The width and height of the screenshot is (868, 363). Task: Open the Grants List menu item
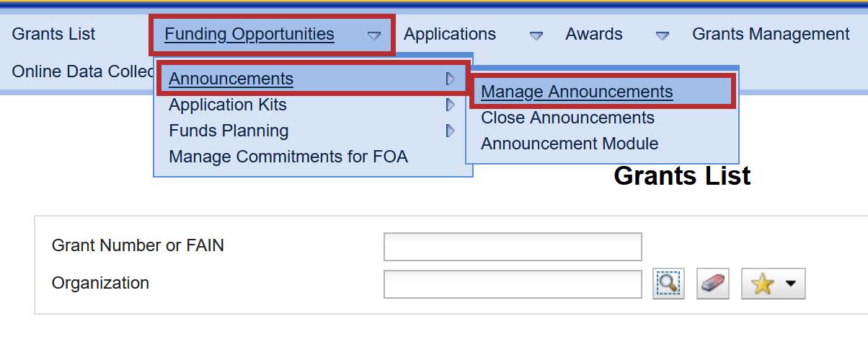(54, 34)
